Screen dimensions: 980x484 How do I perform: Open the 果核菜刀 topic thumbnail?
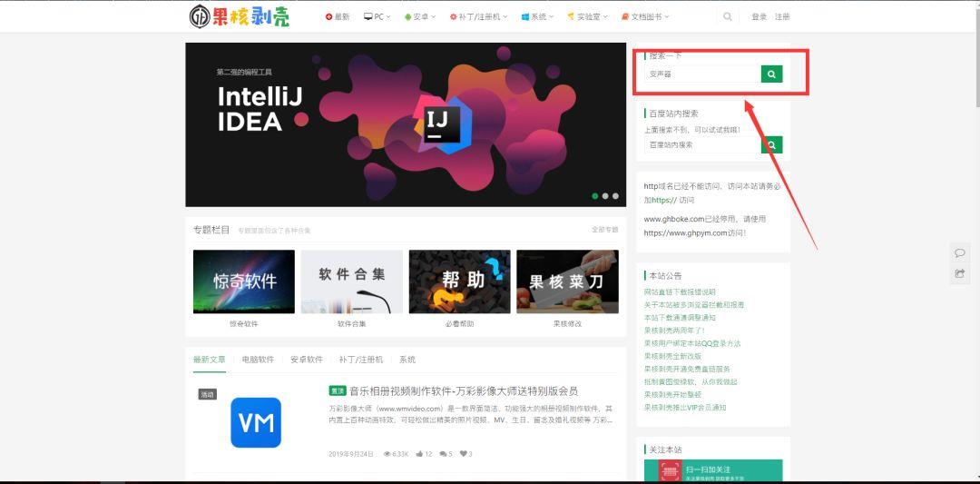(567, 282)
